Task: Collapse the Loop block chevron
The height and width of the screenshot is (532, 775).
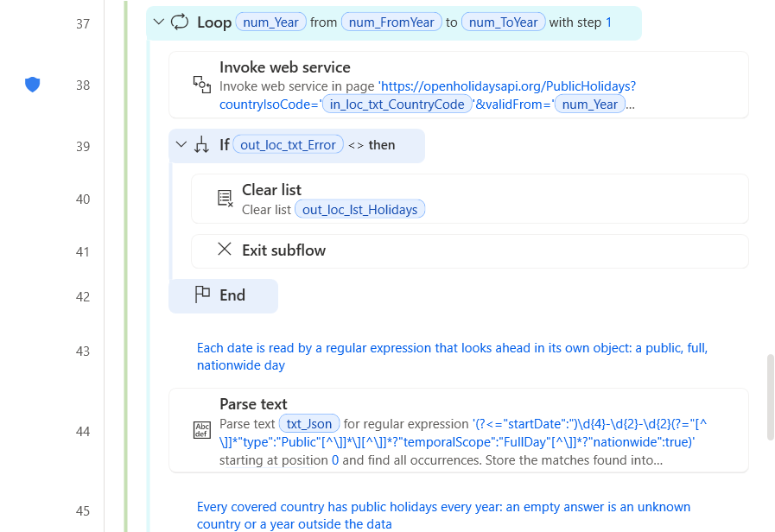Action: tap(159, 22)
